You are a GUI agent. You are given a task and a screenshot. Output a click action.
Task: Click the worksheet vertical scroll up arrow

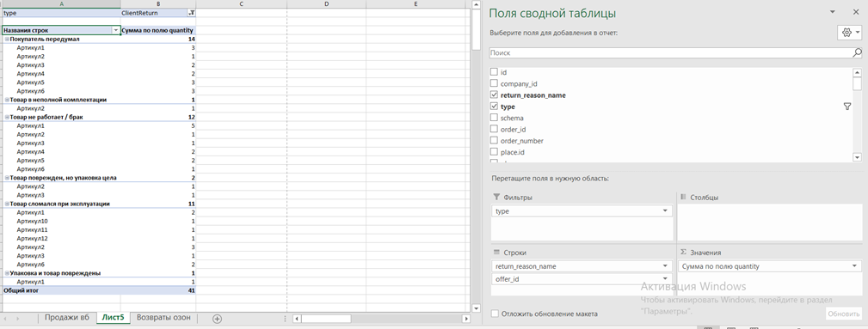point(476,4)
